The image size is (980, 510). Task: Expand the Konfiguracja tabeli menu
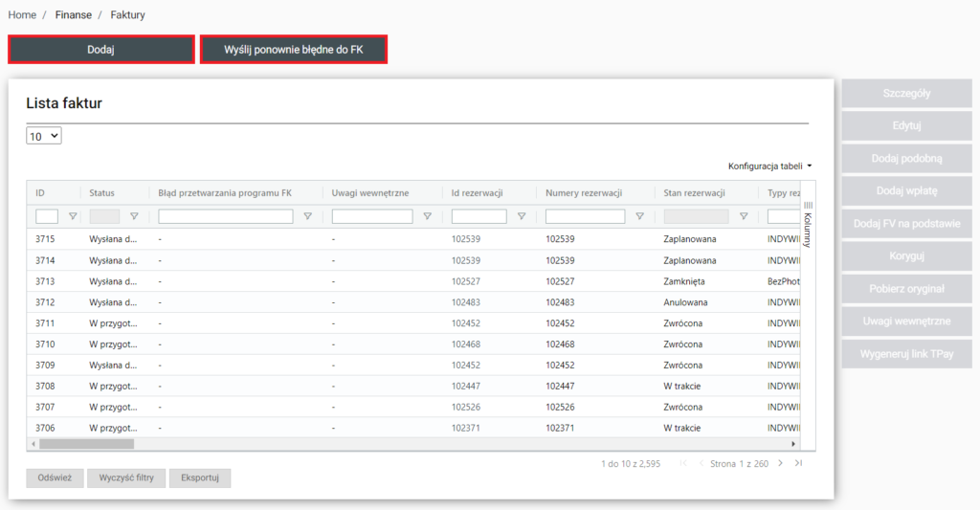(x=769, y=166)
